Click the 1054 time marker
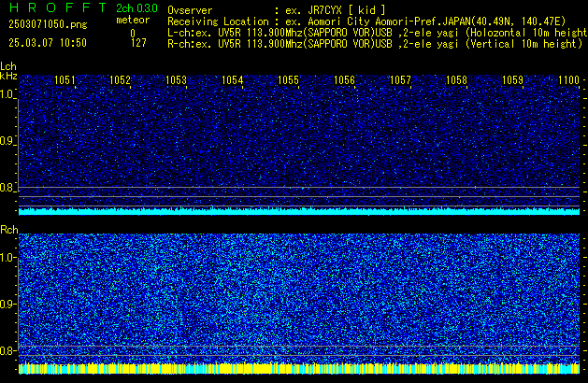The width and height of the screenshot is (588, 383). point(232,80)
